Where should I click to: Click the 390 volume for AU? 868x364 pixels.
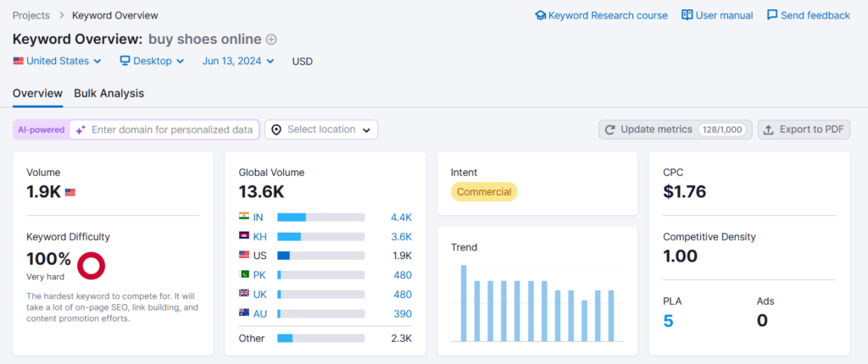coord(403,314)
